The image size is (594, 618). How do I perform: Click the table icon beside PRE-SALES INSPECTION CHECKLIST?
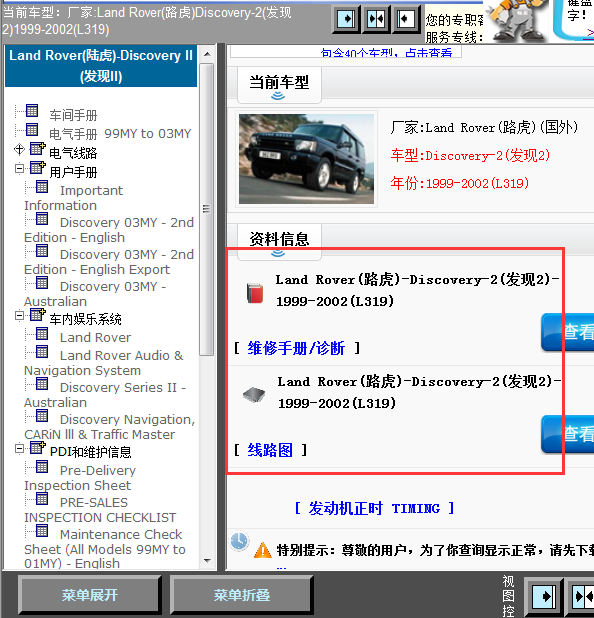click(42, 499)
